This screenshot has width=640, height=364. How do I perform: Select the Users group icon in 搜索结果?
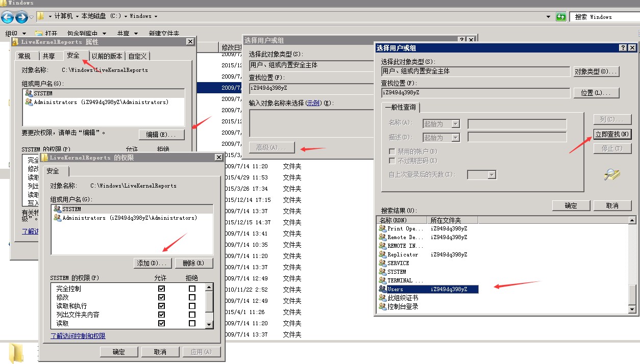(x=383, y=289)
